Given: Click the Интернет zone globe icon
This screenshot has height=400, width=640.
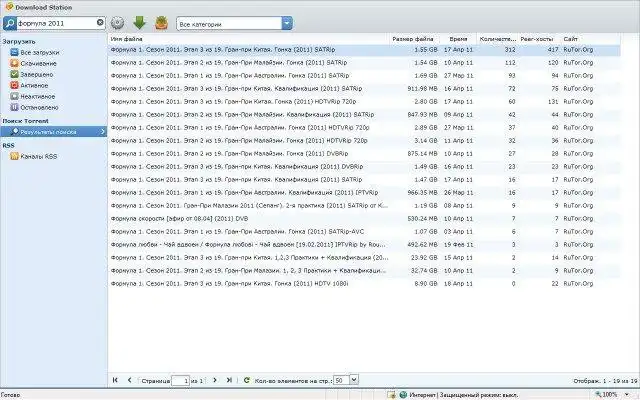Looking at the screenshot, I should coord(403,395).
